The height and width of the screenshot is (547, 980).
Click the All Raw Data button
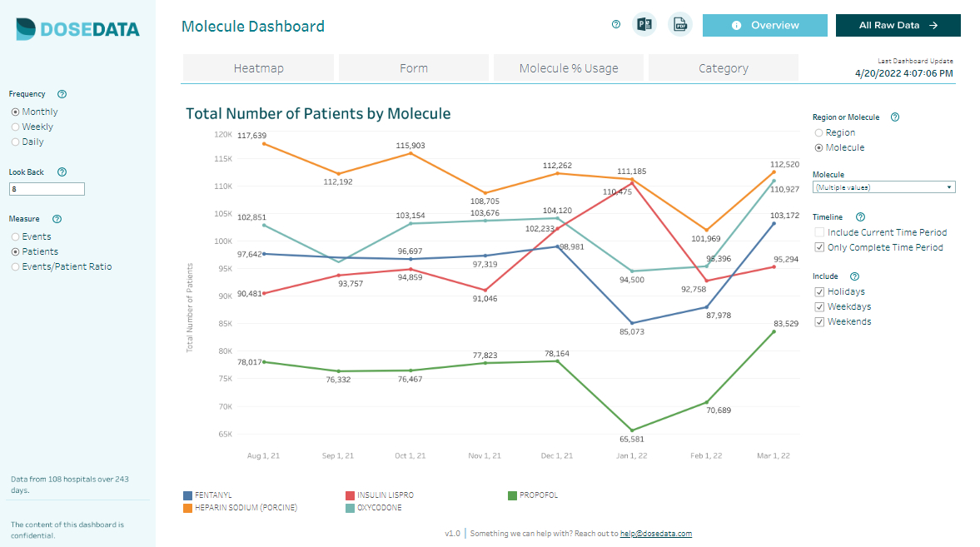(x=898, y=26)
